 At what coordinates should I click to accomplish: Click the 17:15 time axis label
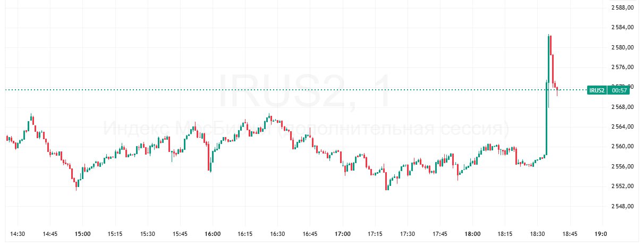pyautogui.click(x=375, y=234)
